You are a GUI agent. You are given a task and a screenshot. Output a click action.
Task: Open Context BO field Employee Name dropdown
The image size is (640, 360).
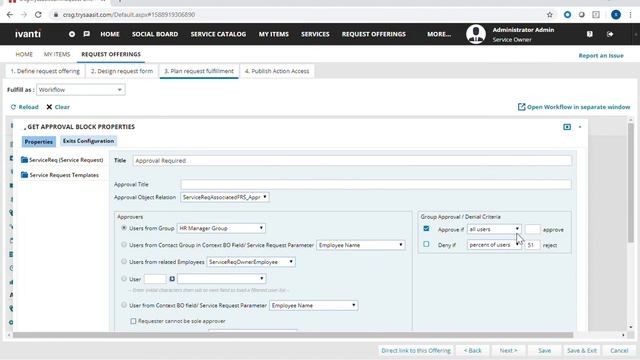click(313, 305)
